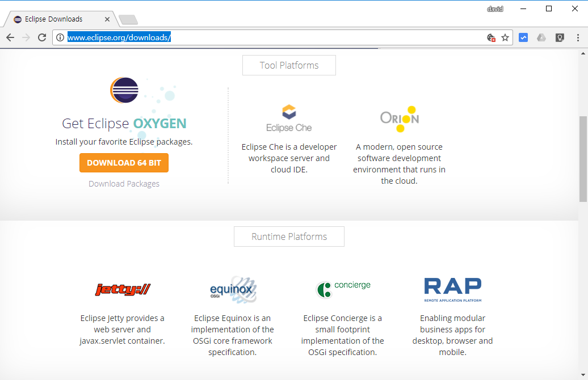Go back with the browser back arrow

10,37
